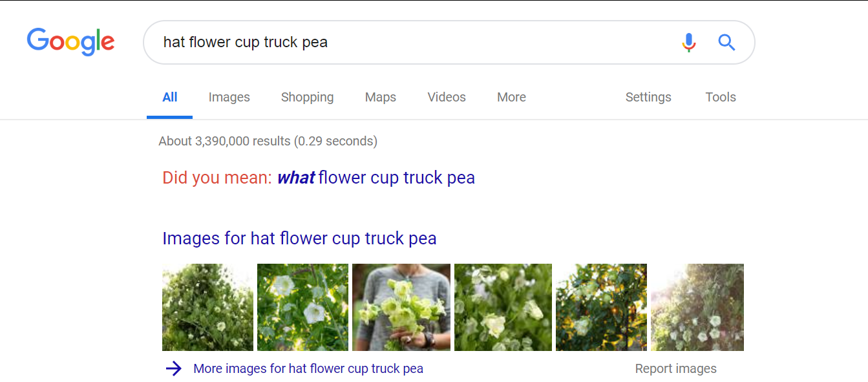
Task: Expand the Tools filter options
Action: click(721, 97)
